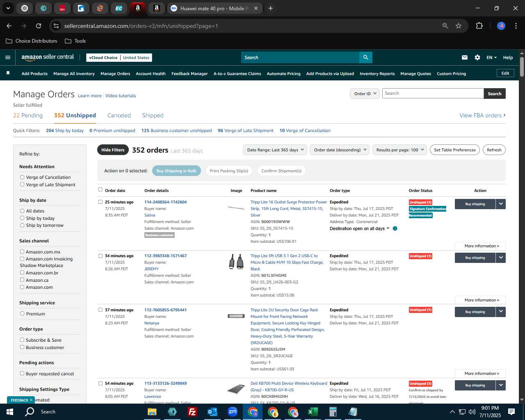
Task: Expand More information for order 112-3983348-1571467
Action: [x=480, y=300]
